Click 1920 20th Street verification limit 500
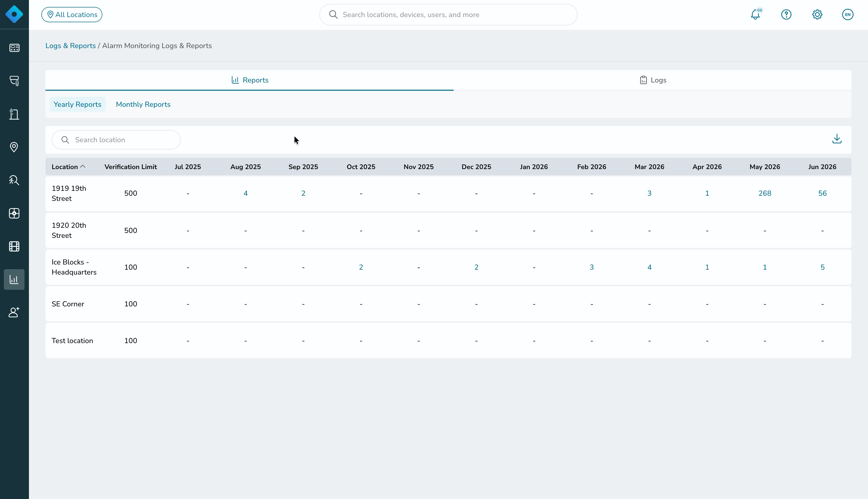Screen dimensions: 868x499 pyautogui.click(x=130, y=231)
